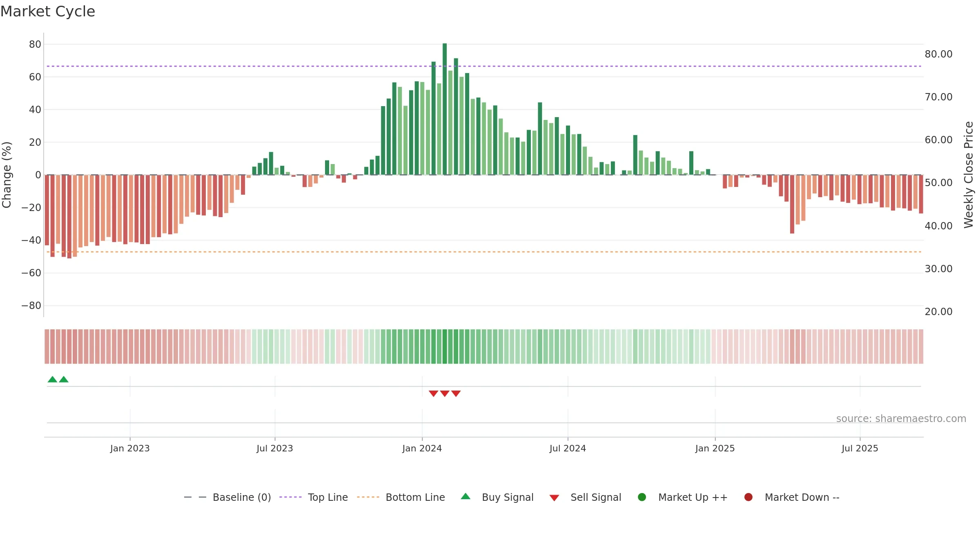Click the −80 left axis label
The width and height of the screenshot is (980, 551).
31,306
